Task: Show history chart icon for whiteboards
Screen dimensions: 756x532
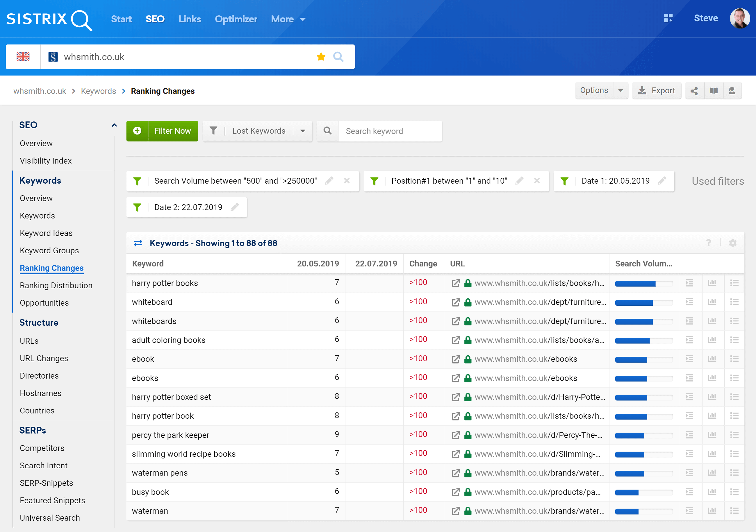Action: tap(712, 321)
